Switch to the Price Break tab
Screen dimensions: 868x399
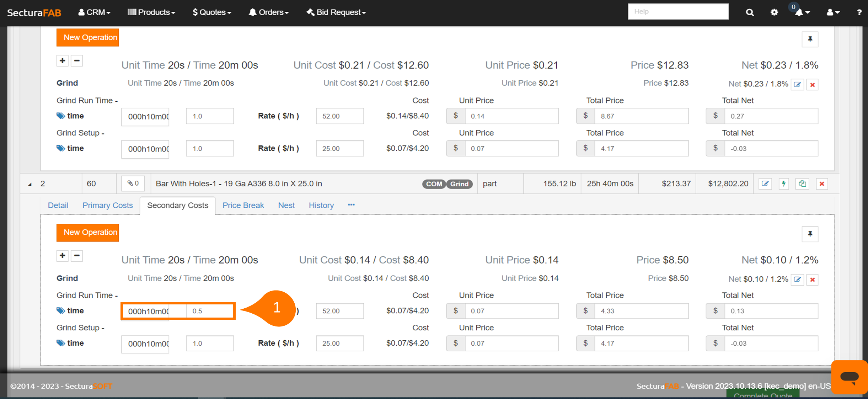pyautogui.click(x=243, y=205)
